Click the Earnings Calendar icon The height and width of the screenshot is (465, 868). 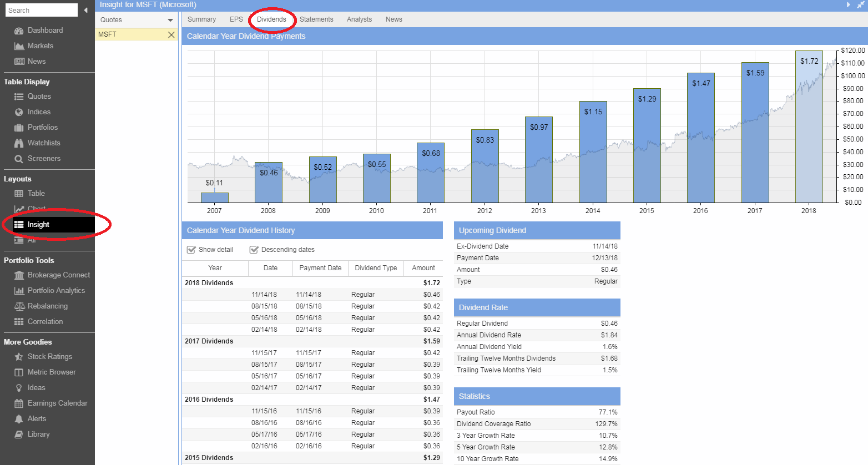point(19,403)
